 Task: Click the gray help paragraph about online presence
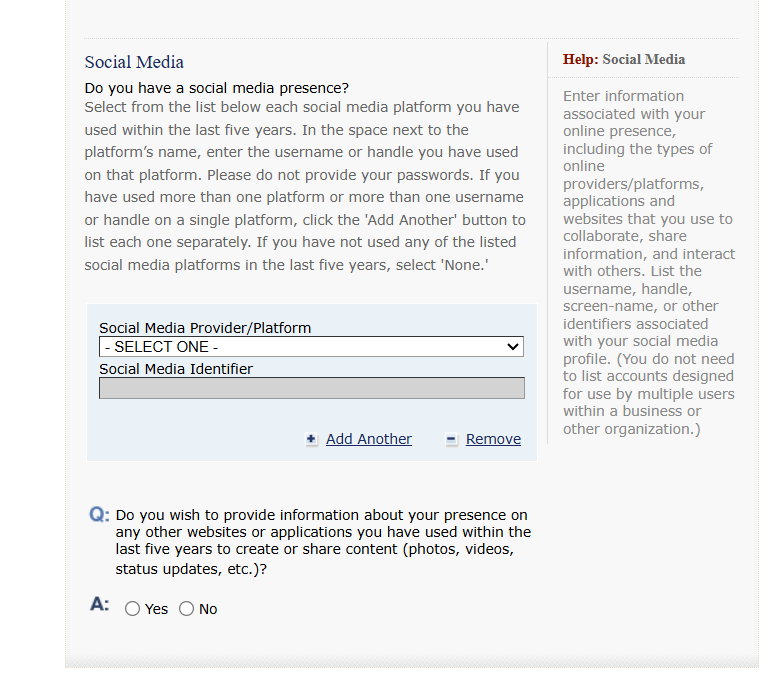point(649,262)
